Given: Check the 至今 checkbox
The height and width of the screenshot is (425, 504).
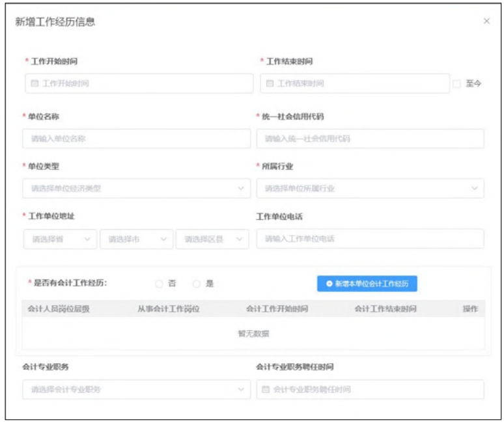Looking at the screenshot, I should [456, 84].
